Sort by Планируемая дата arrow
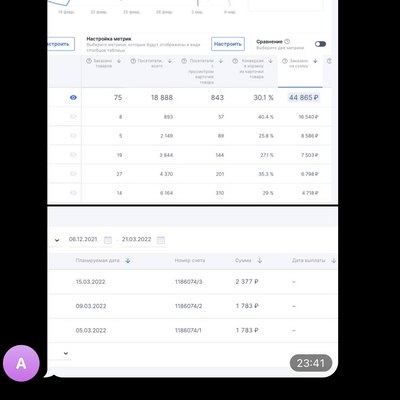 pyautogui.click(x=128, y=261)
